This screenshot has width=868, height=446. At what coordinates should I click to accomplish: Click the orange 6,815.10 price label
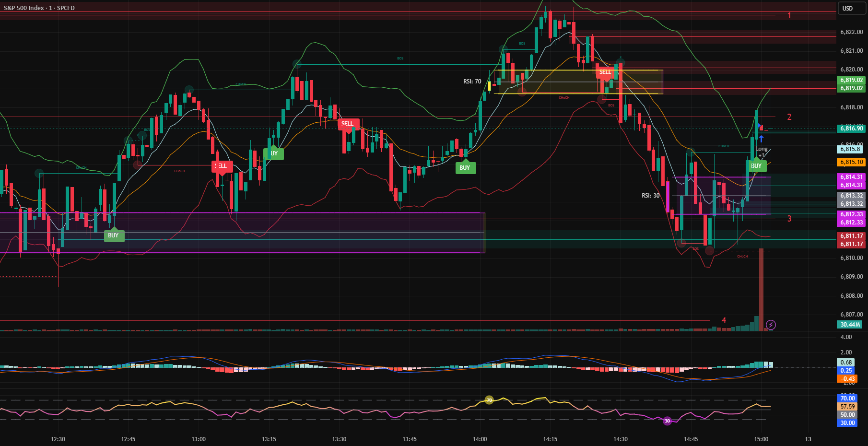tap(851, 162)
